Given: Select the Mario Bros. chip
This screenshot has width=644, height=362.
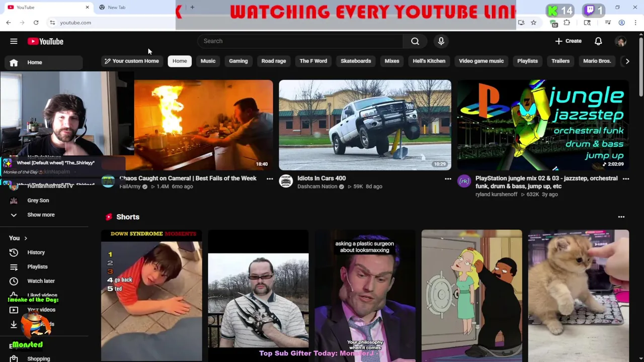Looking at the screenshot, I should pos(597,61).
